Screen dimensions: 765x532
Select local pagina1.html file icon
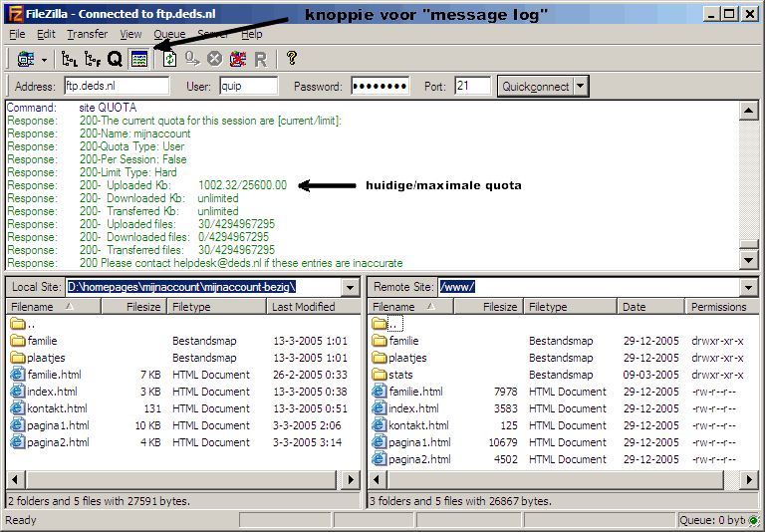tap(18, 425)
